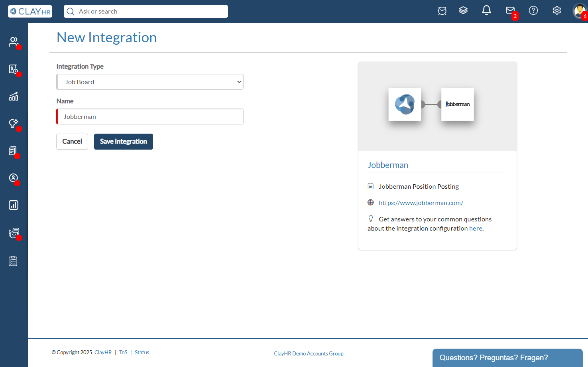Open the ClayHR footer link
The height and width of the screenshot is (367, 588).
tap(103, 353)
